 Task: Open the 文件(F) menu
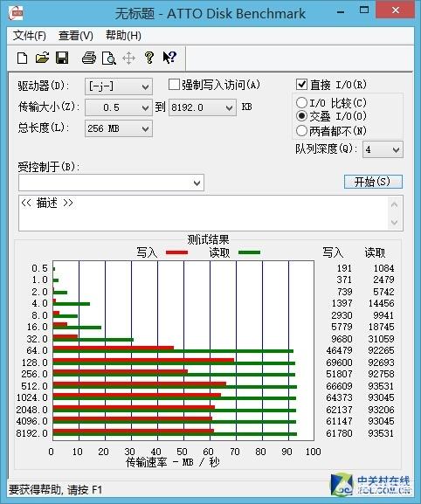pyautogui.click(x=30, y=35)
